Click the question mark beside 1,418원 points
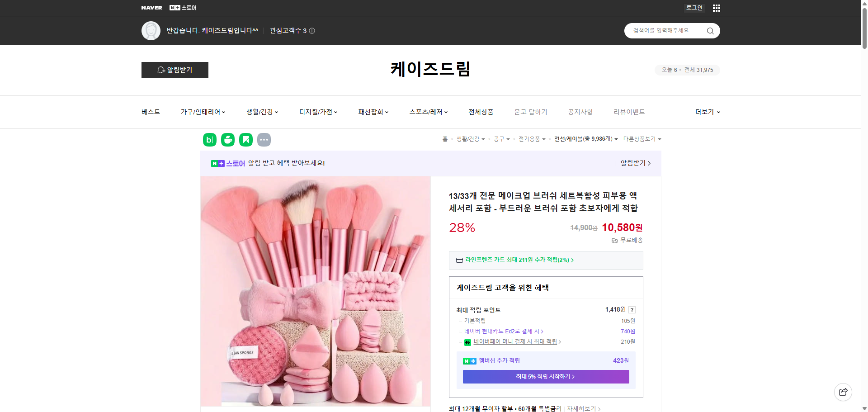This screenshot has width=868, height=412. (632, 310)
